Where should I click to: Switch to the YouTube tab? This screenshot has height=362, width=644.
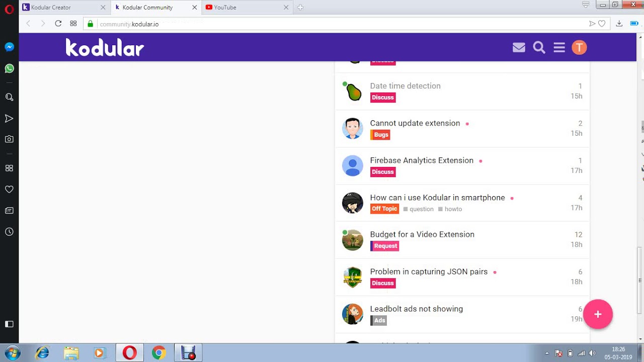click(x=247, y=8)
